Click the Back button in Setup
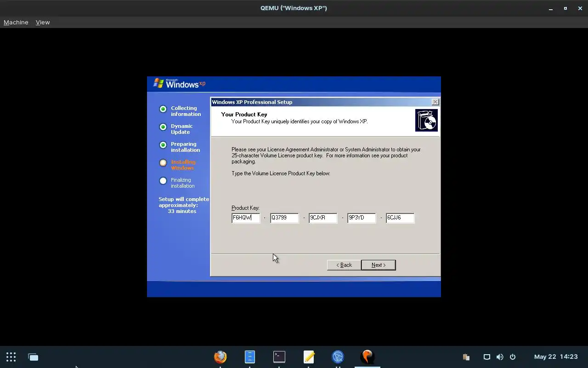This screenshot has height=368, width=588. [x=344, y=265]
